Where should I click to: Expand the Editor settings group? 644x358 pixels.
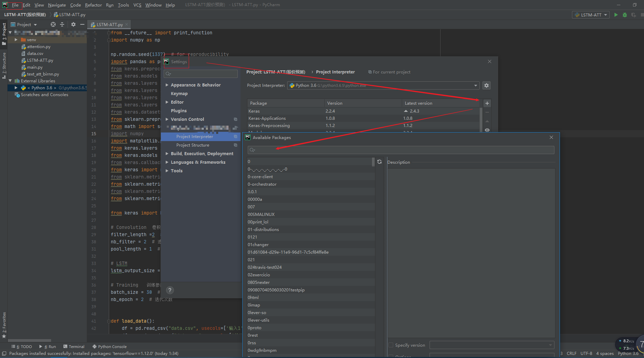[167, 102]
